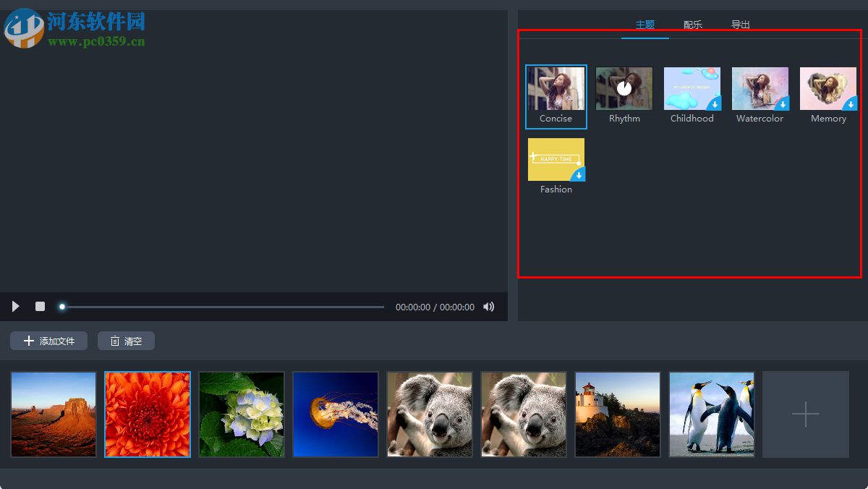Download the Fashion theme via arrow badge
This screenshot has height=489, width=868.
tap(579, 176)
